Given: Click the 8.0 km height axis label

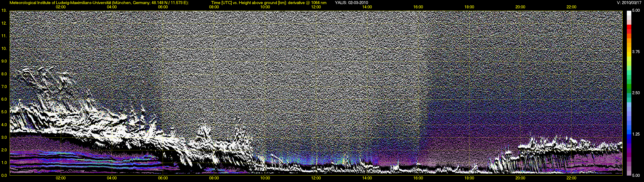Looking at the screenshot, I should [4, 74].
